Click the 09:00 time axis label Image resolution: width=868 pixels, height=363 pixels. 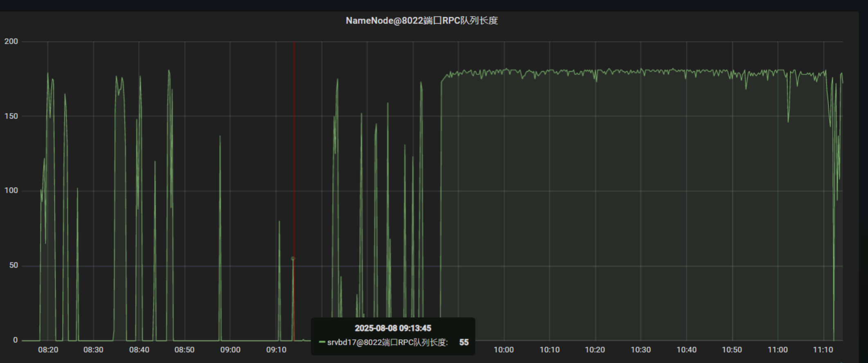tap(230, 350)
